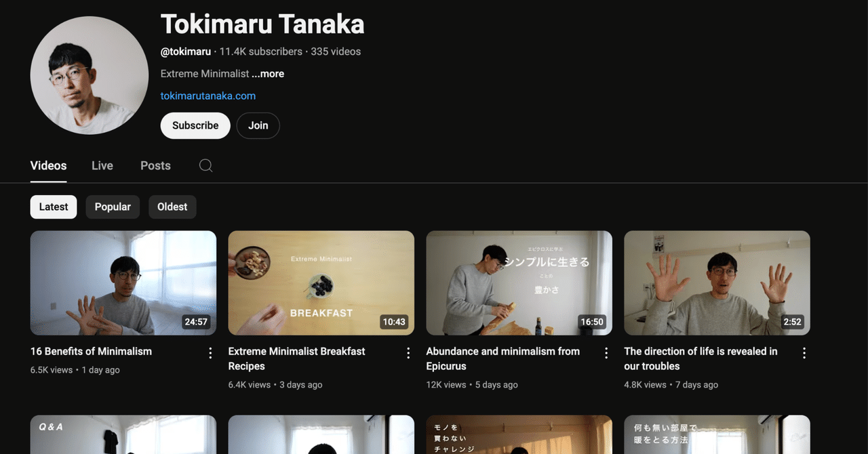Open options menu for 16 Benefits of Minimalism
868x454 pixels.
[210, 352]
